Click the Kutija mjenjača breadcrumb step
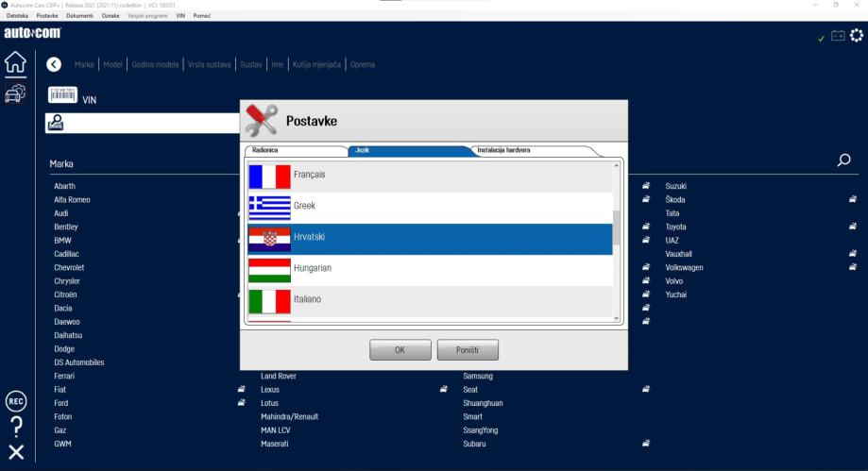868x471 pixels. [316, 65]
